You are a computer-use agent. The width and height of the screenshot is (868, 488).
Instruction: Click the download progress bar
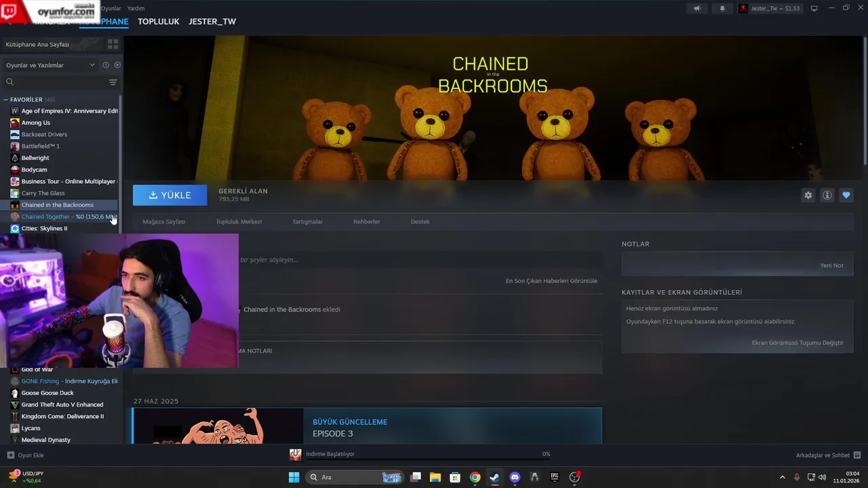pos(427,460)
